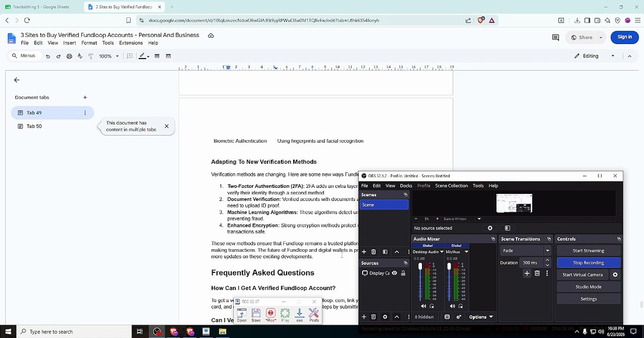This screenshot has height=338, width=644.
Task: Dismiss the multiple tabs notice
Action: pyautogui.click(x=166, y=126)
